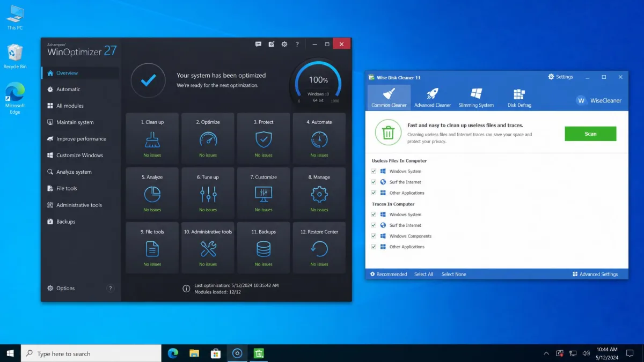
Task: Click WinOptimizer feedback chat icon in title bar
Action: coord(259,45)
